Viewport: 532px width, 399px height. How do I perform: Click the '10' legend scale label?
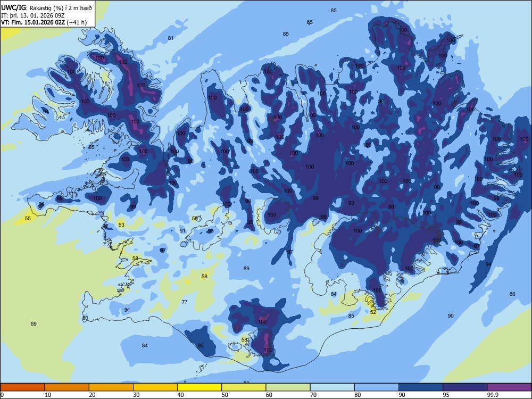pos(48,395)
